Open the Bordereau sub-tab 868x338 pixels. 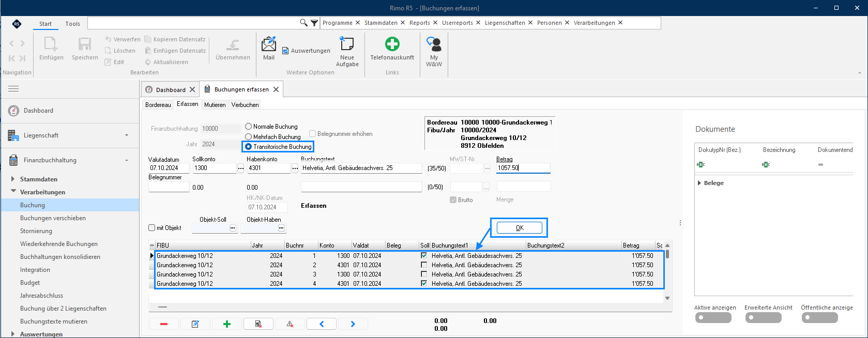(x=158, y=105)
